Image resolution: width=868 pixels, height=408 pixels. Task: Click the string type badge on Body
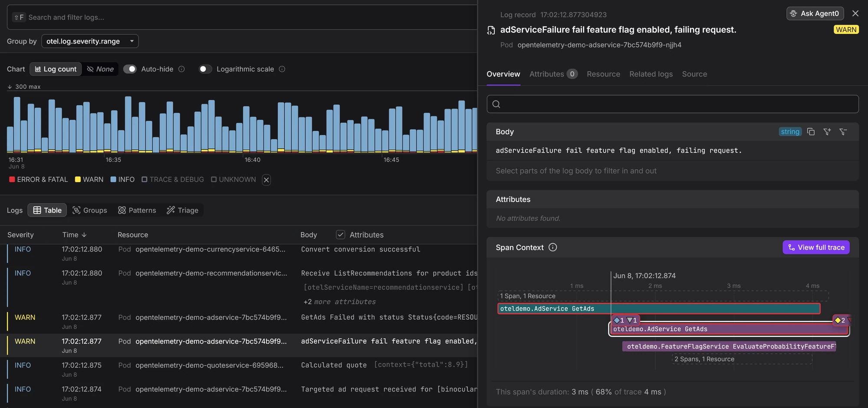(790, 132)
